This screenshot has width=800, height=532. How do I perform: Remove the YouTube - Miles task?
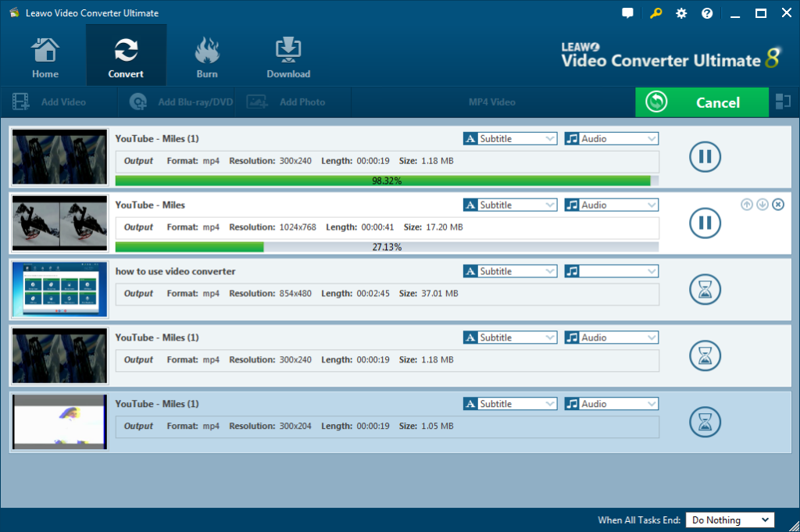778,205
